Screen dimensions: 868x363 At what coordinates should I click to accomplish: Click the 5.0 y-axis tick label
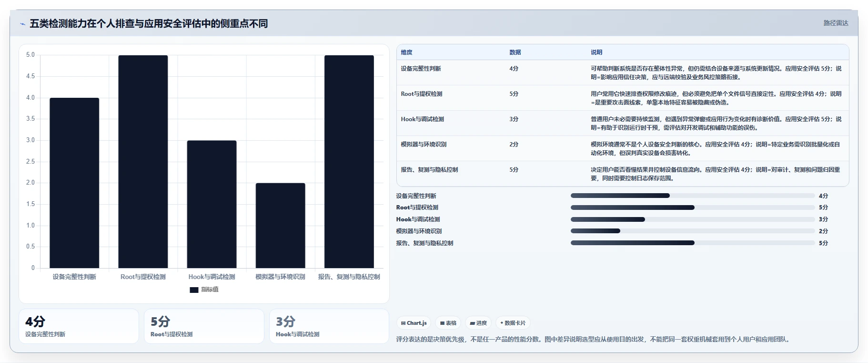30,55
